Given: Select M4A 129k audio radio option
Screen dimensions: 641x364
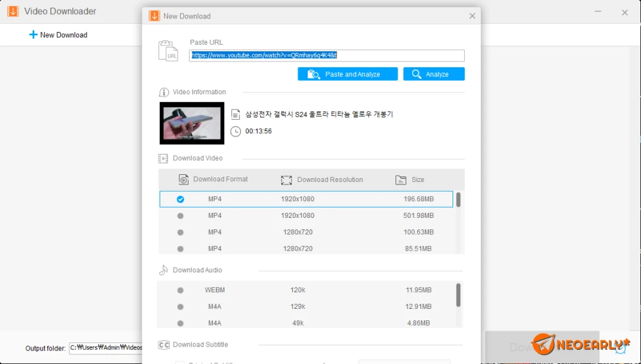Looking at the screenshot, I should click(180, 306).
